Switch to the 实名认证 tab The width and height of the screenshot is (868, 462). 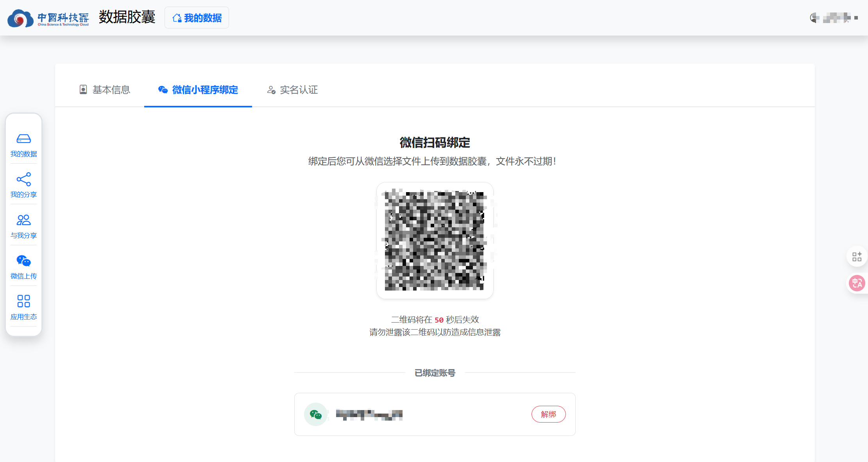coord(292,90)
